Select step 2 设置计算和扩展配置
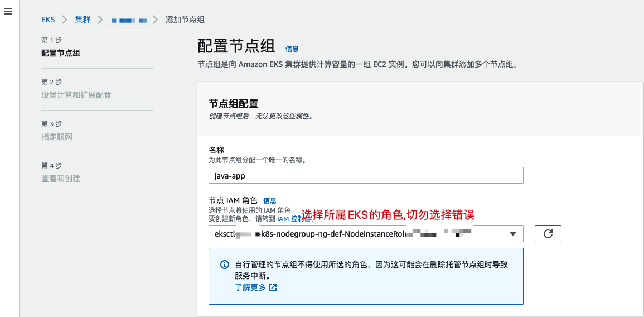The width and height of the screenshot is (644, 317). [76, 95]
